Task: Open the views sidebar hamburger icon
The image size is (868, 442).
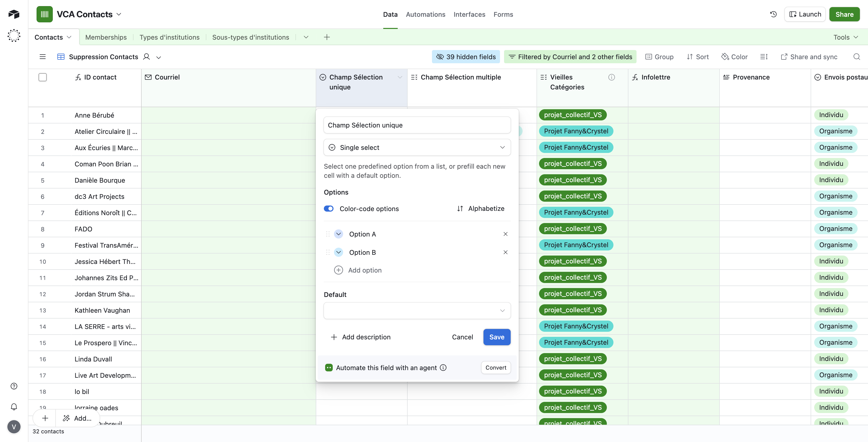Action: coord(42,57)
